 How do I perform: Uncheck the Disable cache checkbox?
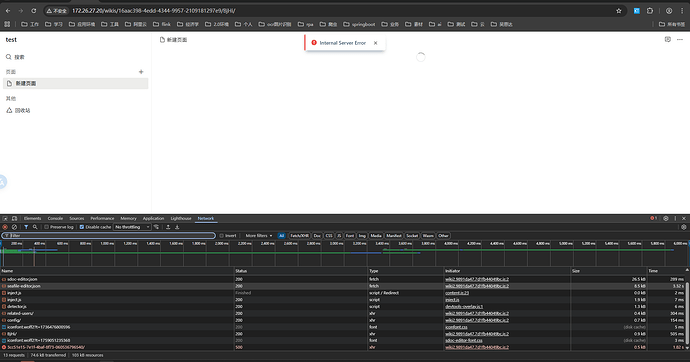[81, 227]
